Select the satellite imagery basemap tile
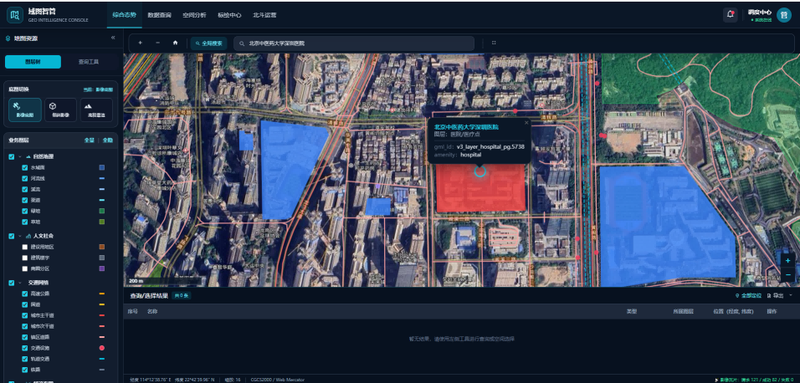The height and width of the screenshot is (383, 800). (25, 110)
